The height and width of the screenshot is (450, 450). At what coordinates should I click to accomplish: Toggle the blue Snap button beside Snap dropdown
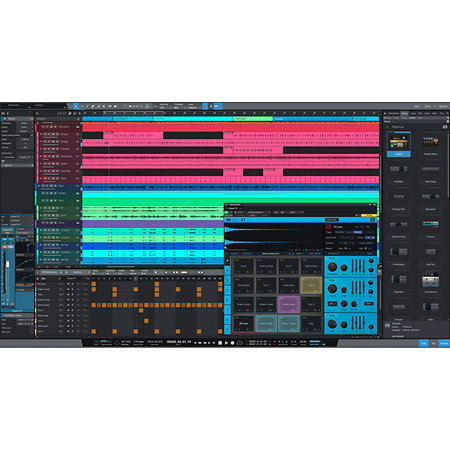[x=205, y=106]
